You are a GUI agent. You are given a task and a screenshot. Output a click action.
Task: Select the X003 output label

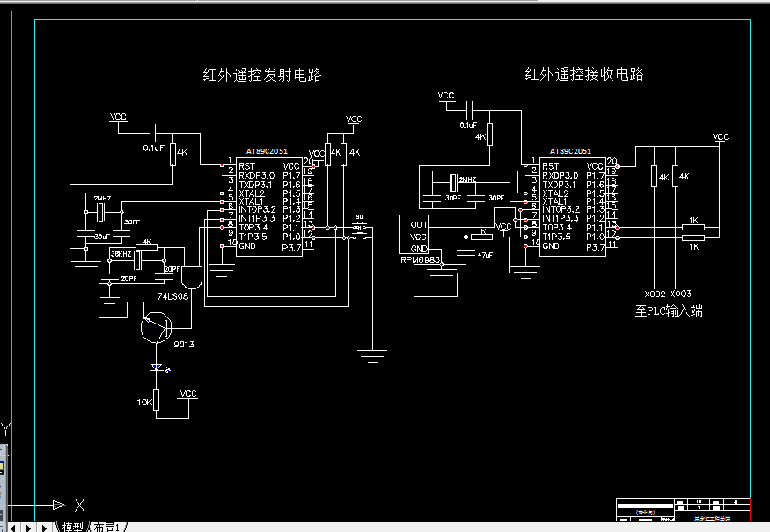click(680, 294)
